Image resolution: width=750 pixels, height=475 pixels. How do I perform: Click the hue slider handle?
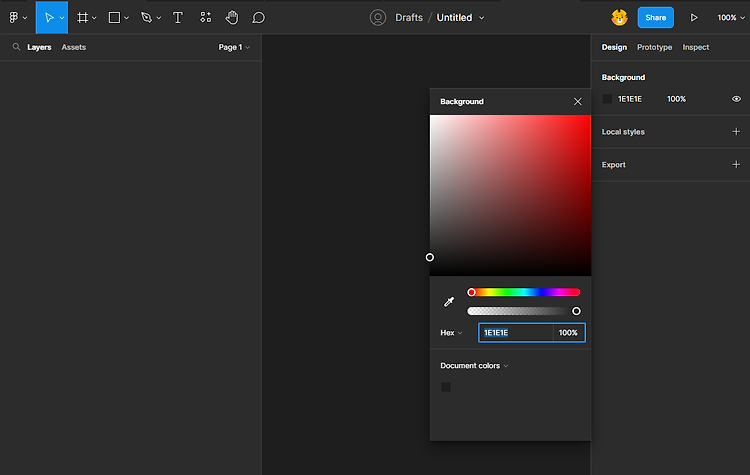coord(471,292)
